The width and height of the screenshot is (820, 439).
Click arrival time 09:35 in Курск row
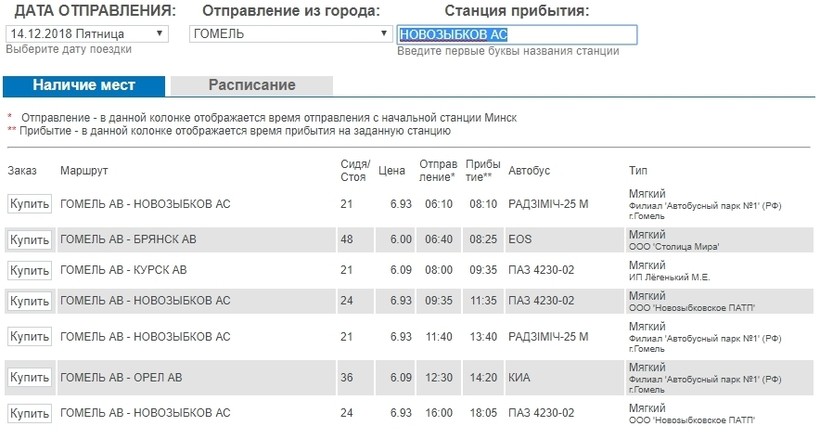[x=483, y=271]
